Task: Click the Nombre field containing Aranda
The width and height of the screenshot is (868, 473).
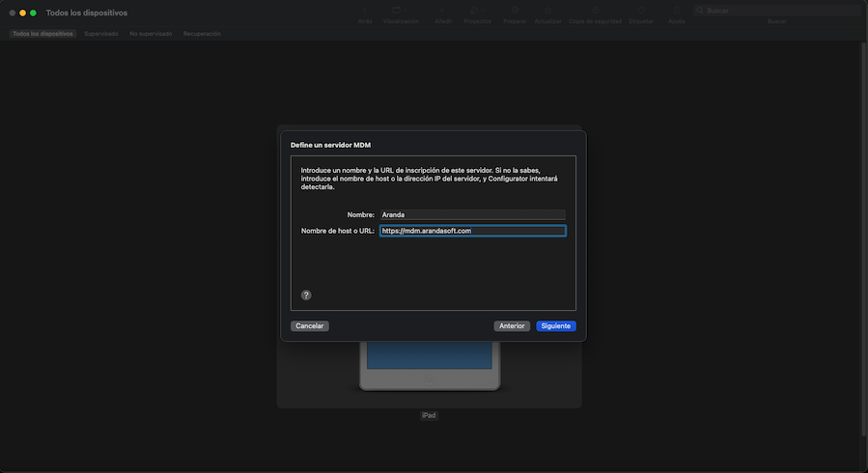Action: [x=473, y=214]
